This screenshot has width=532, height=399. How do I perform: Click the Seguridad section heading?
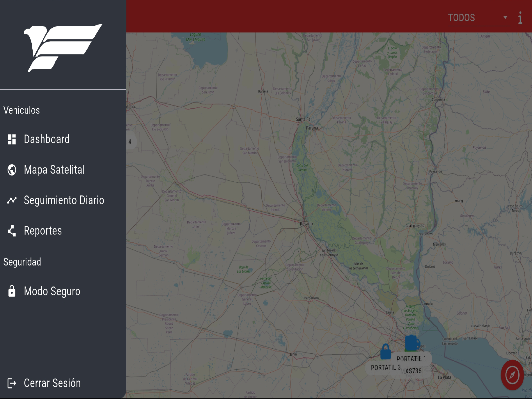(22, 262)
